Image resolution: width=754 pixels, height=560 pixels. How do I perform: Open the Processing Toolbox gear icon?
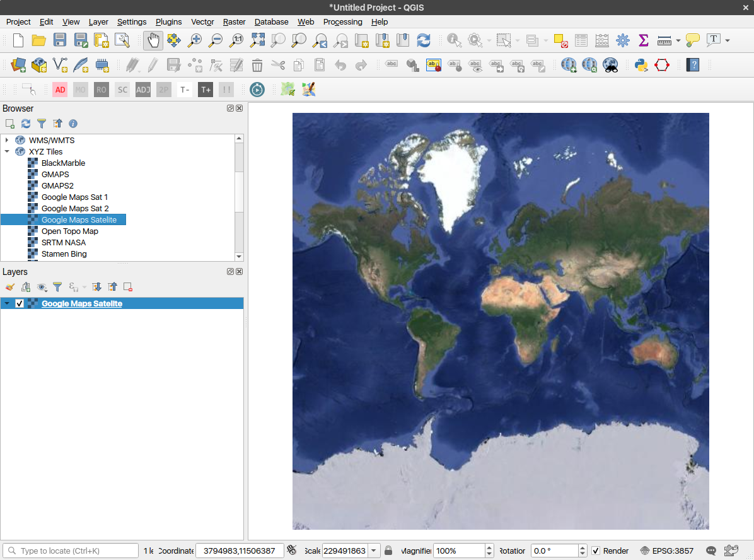pyautogui.click(x=623, y=40)
